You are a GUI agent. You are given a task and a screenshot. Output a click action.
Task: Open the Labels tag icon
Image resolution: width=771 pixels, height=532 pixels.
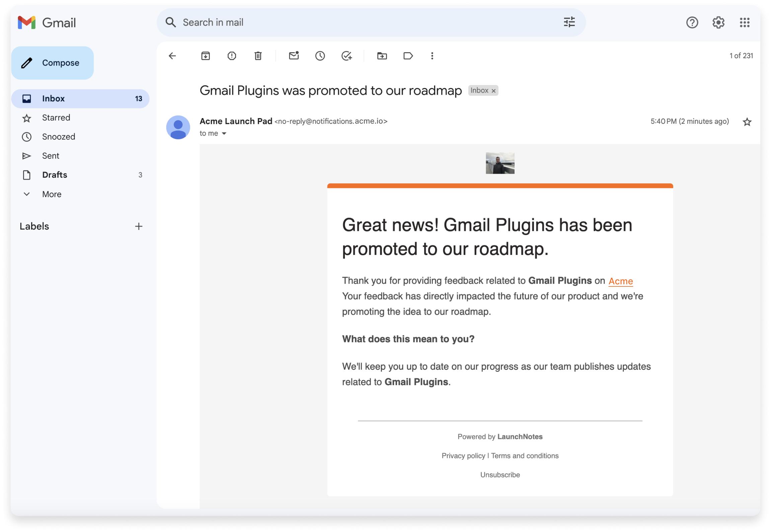(408, 56)
